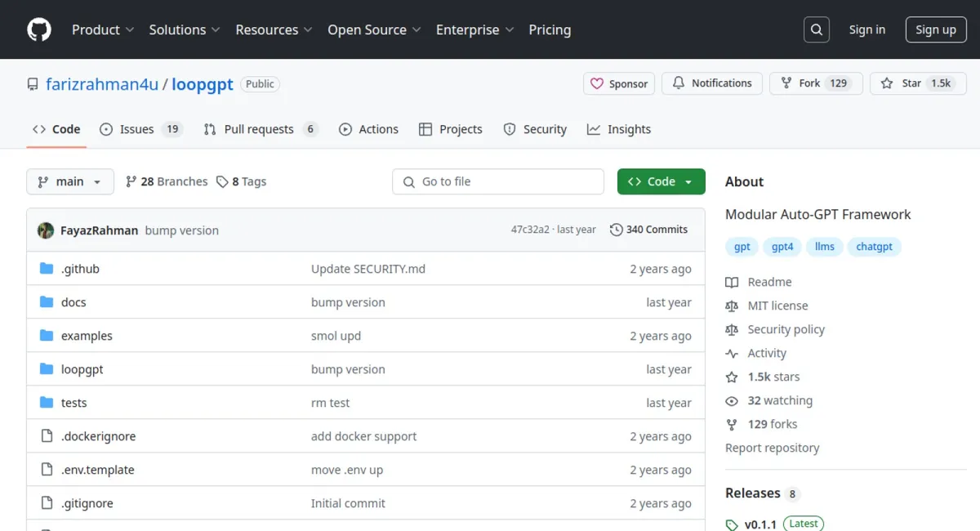
Task: Click the heart icon on Sponsor button
Action: (x=597, y=83)
